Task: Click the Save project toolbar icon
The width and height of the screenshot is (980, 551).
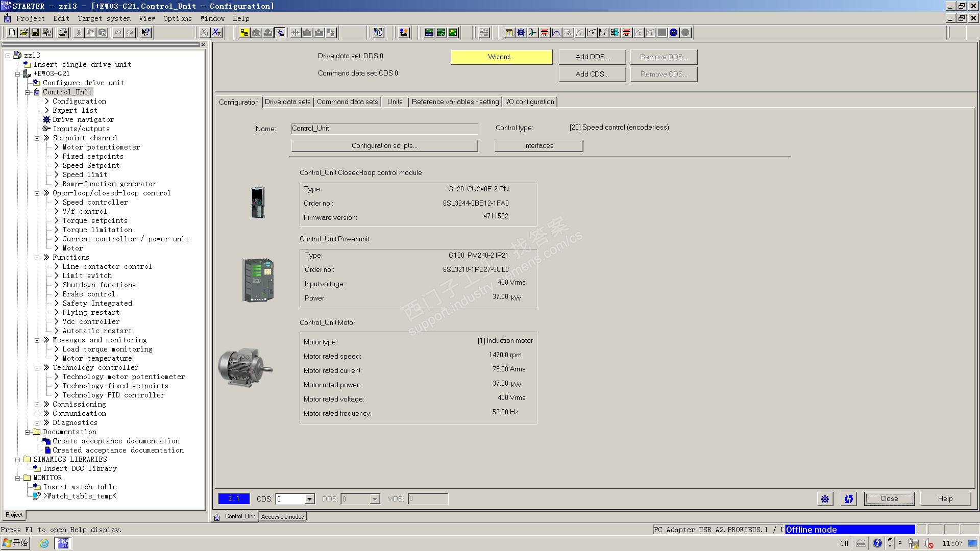Action: pyautogui.click(x=35, y=33)
